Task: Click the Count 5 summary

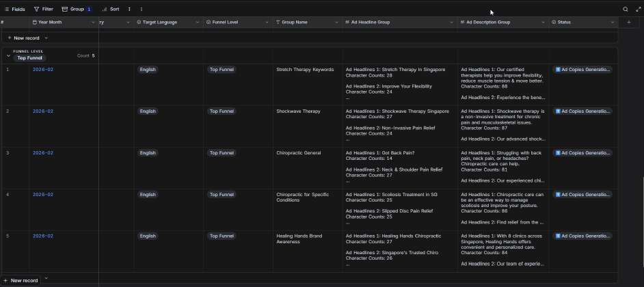Action: pyautogui.click(x=86, y=56)
